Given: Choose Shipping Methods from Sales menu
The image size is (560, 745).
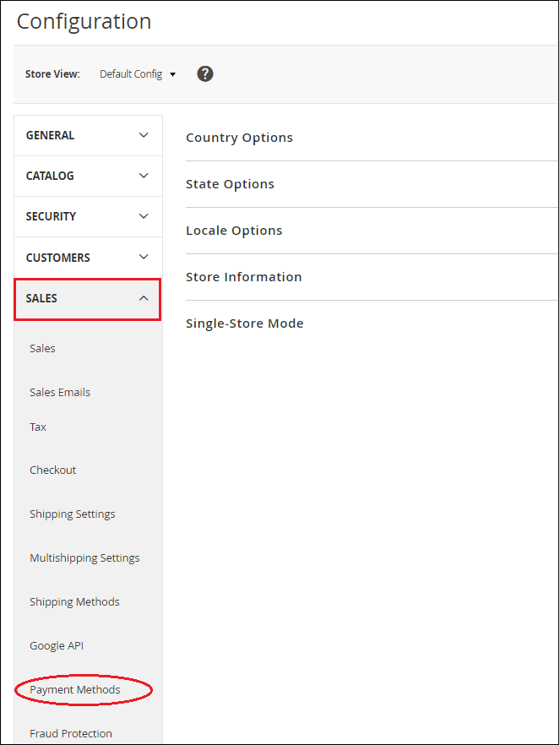Looking at the screenshot, I should [74, 601].
